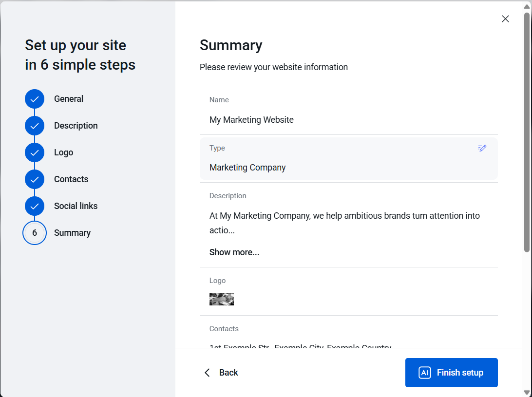Click the My Marketing Website name field
Screen dimensions: 532x397
tap(251, 120)
